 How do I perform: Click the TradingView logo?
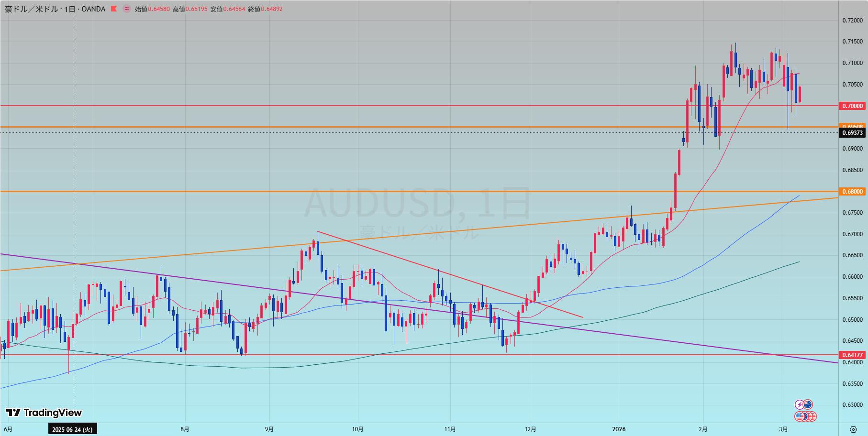tap(44, 413)
